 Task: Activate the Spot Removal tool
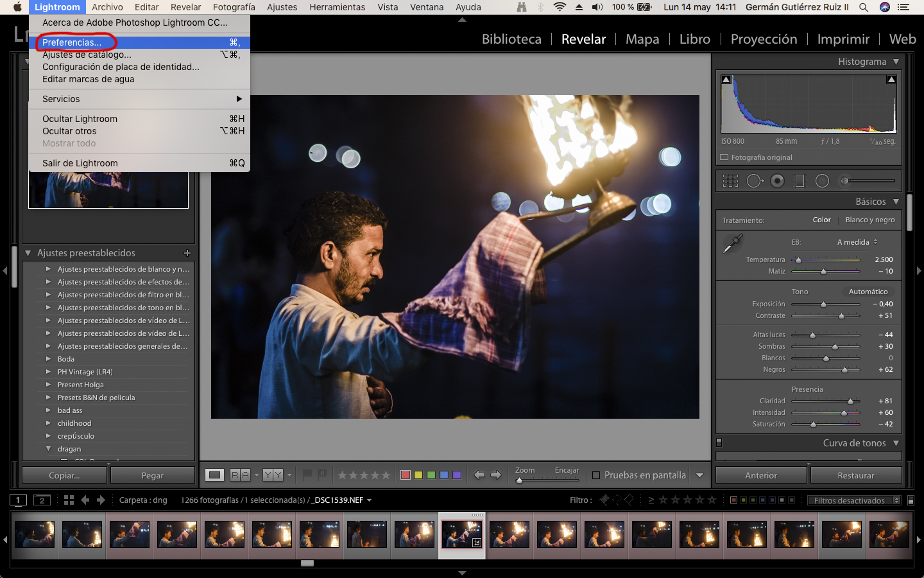pos(754,181)
